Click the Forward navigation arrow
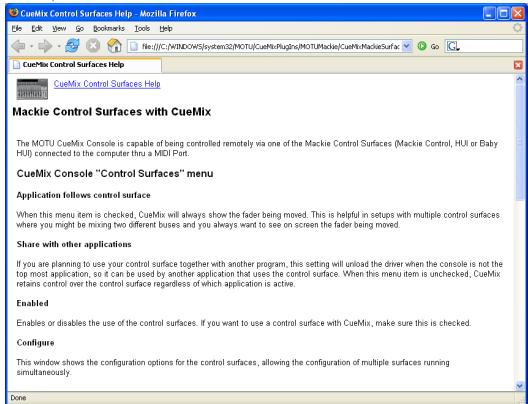The image size is (528, 404). [45, 46]
